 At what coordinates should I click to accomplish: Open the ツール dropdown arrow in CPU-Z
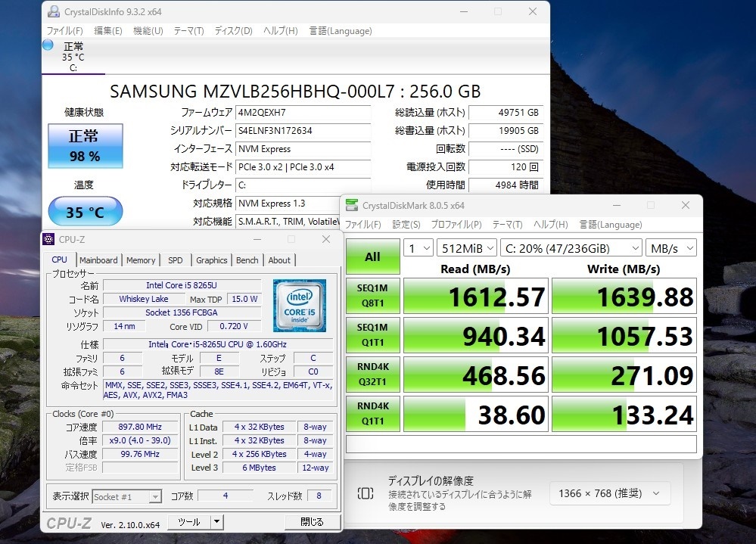point(217,522)
